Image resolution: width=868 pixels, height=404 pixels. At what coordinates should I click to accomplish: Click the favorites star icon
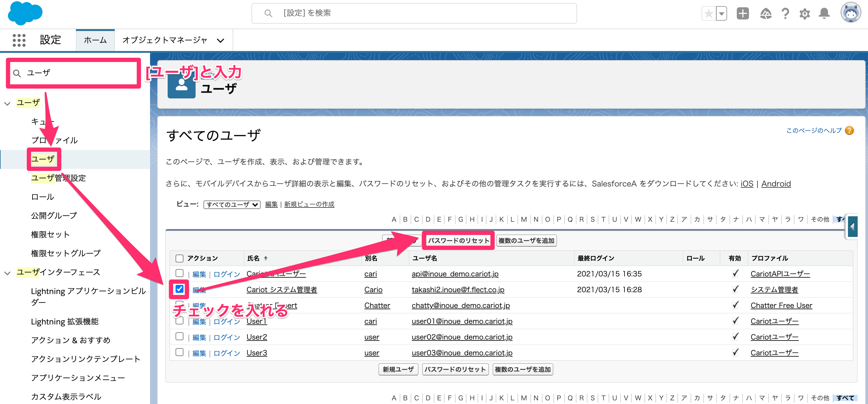click(x=709, y=13)
